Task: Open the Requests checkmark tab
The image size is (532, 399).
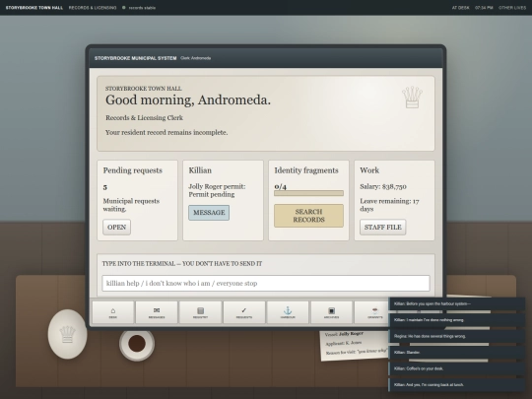Action: (244, 312)
